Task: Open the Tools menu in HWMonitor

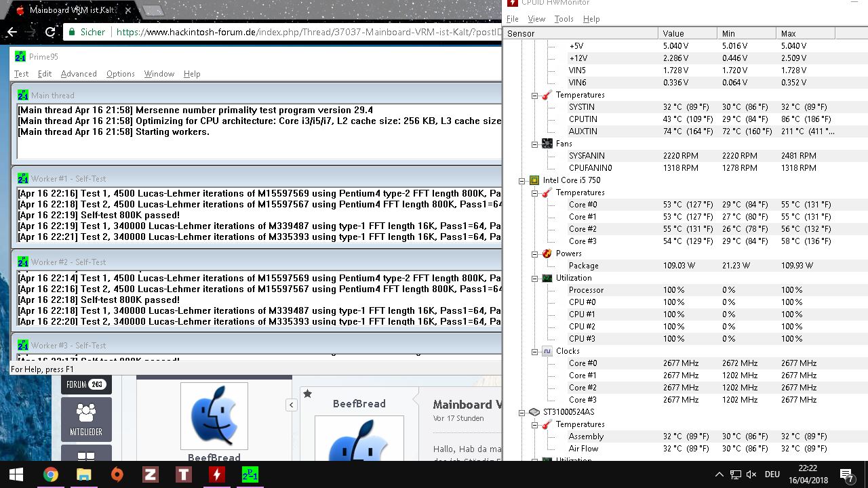Action: click(x=564, y=19)
